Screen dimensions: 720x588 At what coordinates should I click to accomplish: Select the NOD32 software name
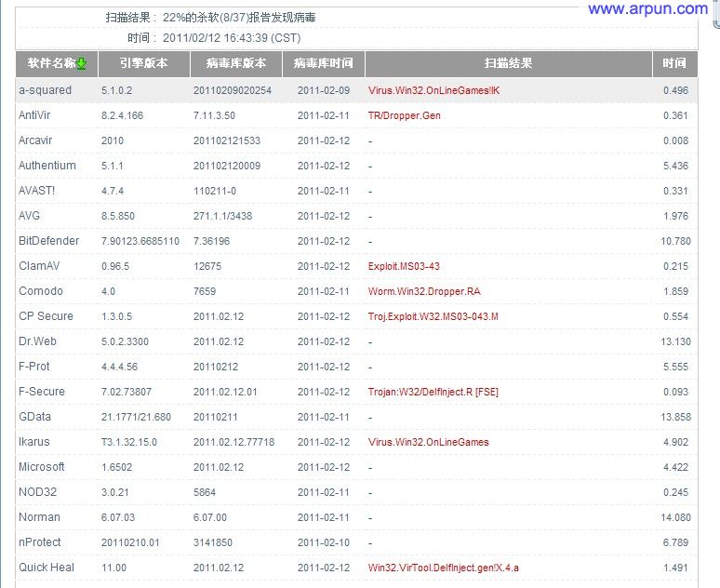point(37,492)
